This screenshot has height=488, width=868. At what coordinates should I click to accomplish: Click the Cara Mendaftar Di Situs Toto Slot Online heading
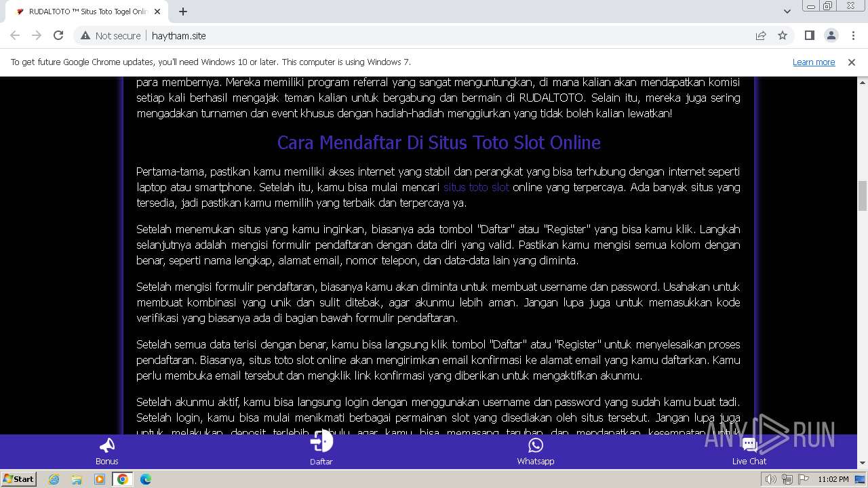click(x=439, y=142)
